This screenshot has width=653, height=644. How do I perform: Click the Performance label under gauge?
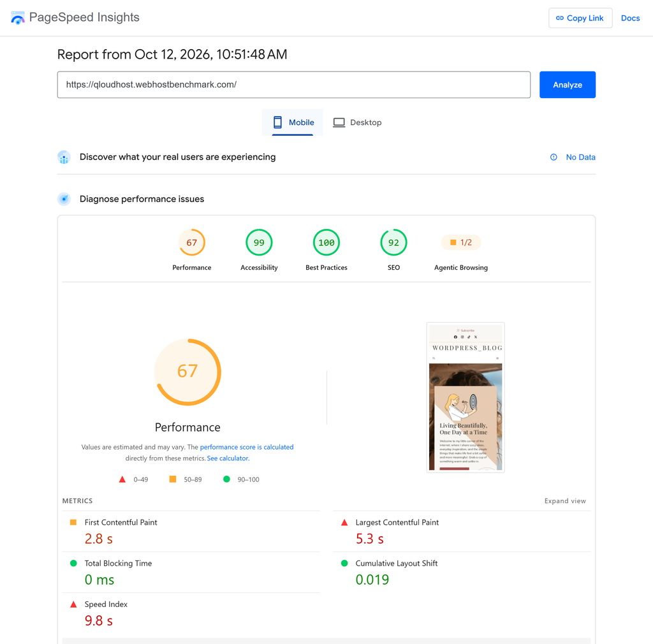point(191,267)
